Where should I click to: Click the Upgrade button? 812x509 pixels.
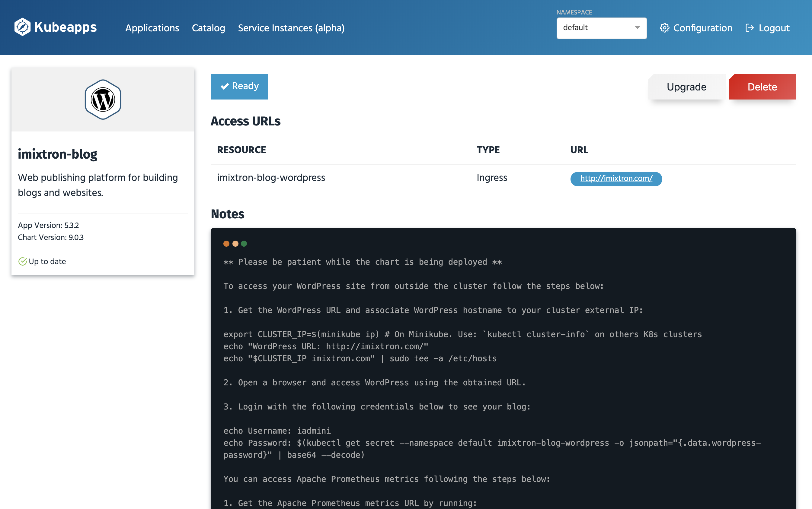686,87
